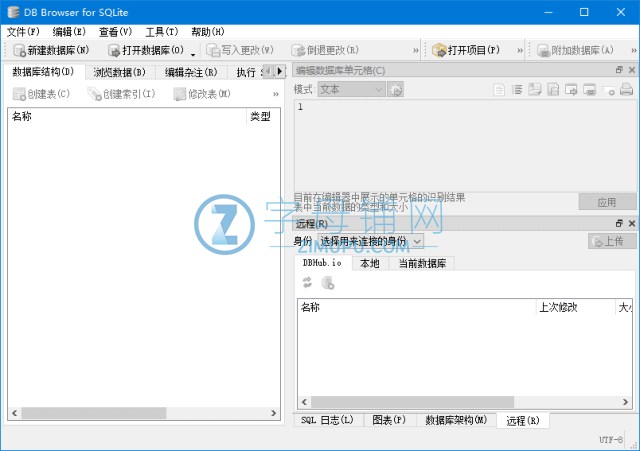The height and width of the screenshot is (451, 640).
Task: Click the 写入更改 toolbar button
Action: tap(240, 50)
